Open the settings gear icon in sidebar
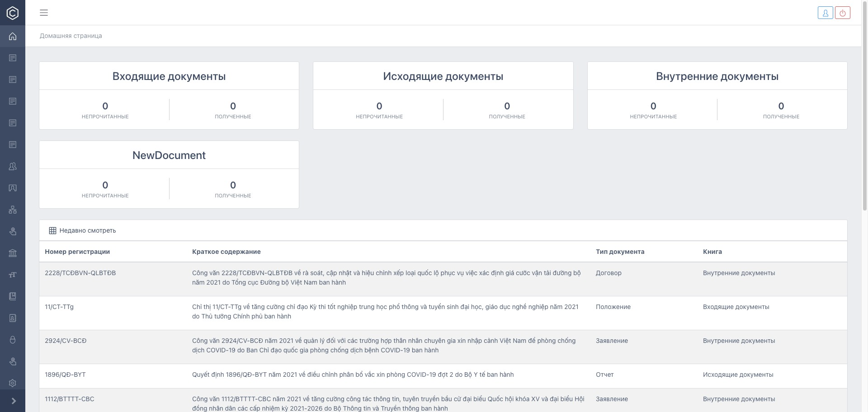 click(x=13, y=383)
